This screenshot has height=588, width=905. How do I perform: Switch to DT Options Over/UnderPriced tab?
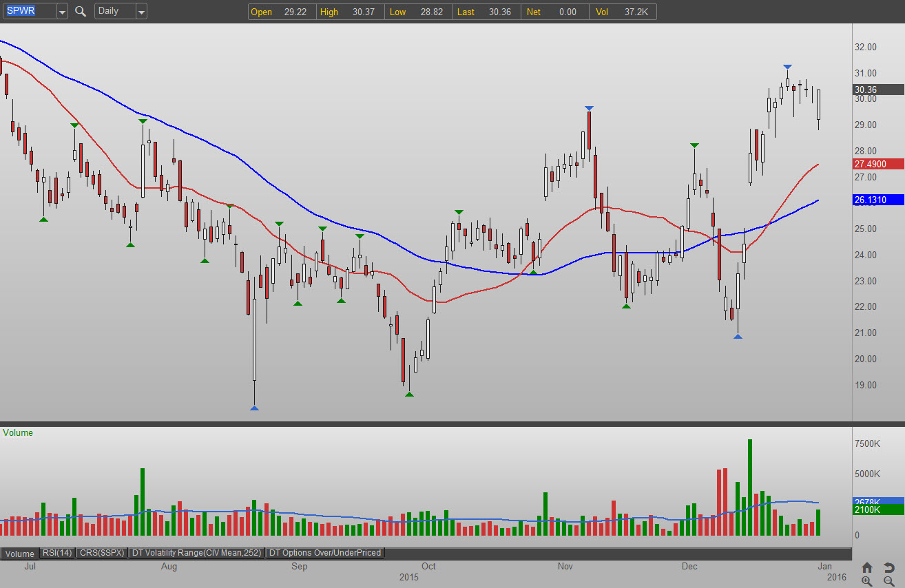click(x=324, y=553)
